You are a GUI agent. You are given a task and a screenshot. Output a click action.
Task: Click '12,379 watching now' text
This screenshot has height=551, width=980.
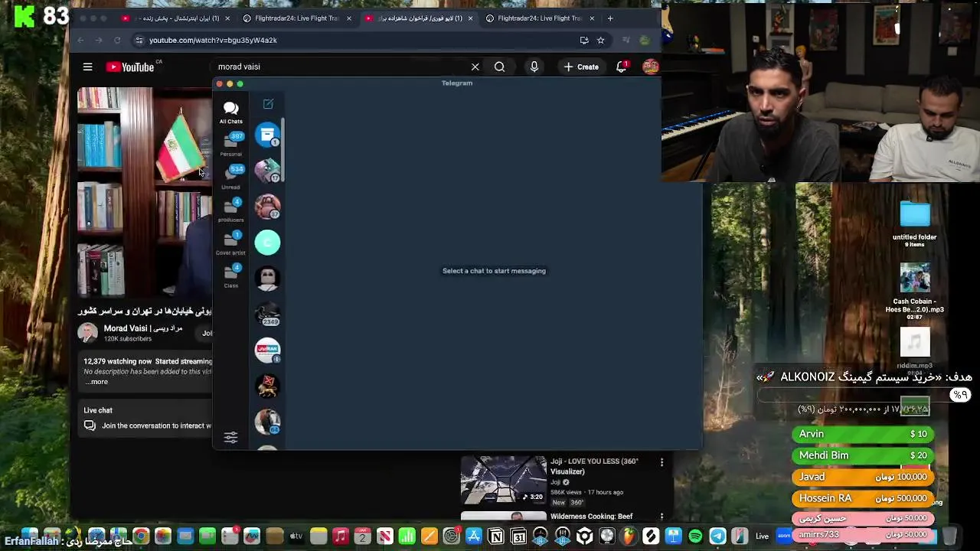point(118,361)
